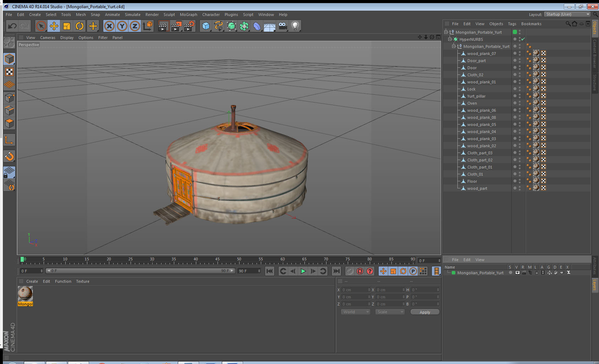This screenshot has width=599, height=364.
Task: Toggle Snap magnet icon
Action: coord(9,156)
